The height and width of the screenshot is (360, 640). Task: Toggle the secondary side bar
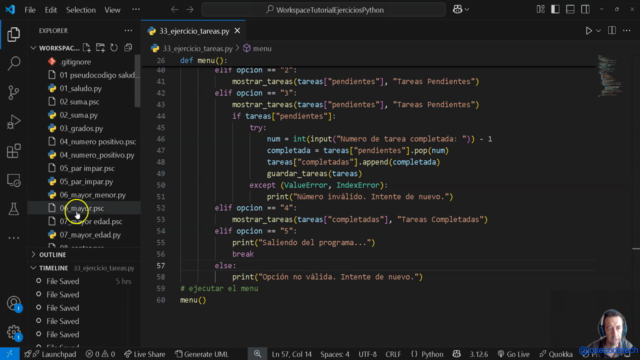[x=585, y=9]
